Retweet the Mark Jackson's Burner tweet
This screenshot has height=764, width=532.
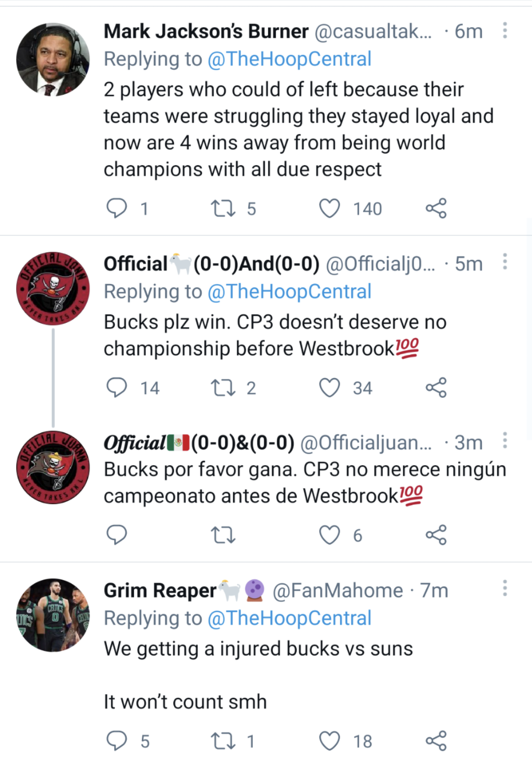pyautogui.click(x=223, y=208)
